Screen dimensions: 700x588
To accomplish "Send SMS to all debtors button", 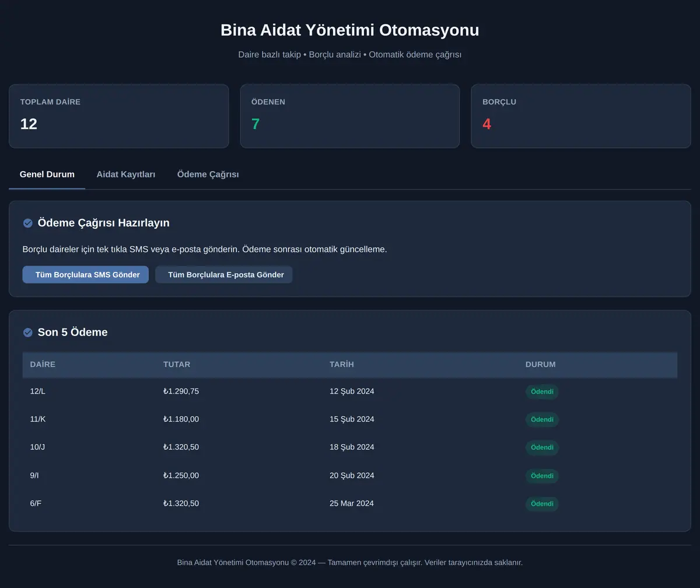I will (86, 275).
